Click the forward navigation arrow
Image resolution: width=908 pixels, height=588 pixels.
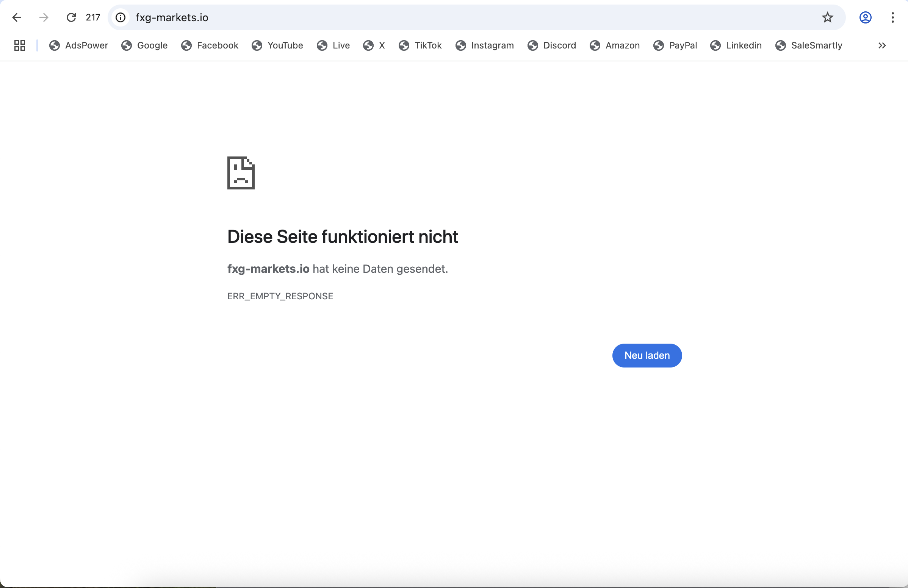pyautogui.click(x=44, y=17)
